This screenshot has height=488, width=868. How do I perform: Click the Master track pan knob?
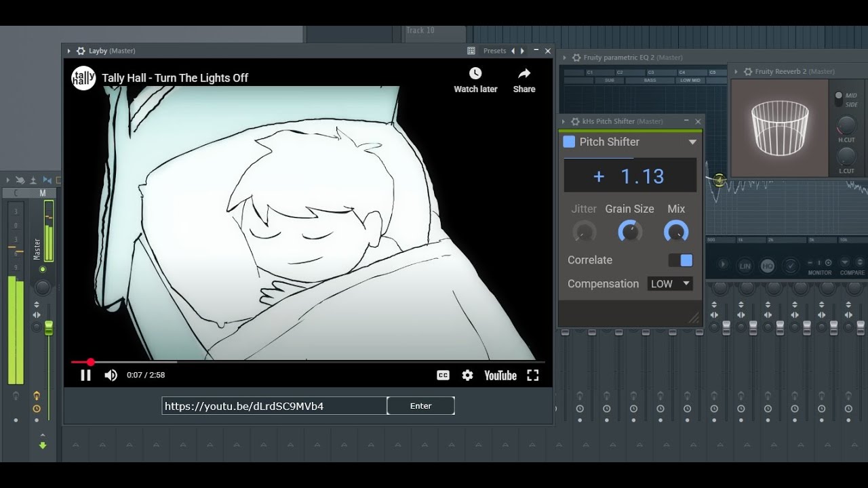43,288
